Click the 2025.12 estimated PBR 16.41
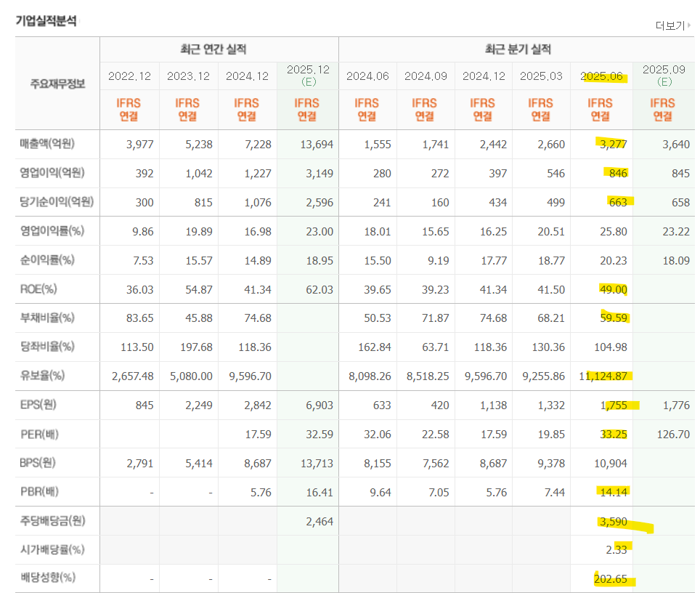700x593 pixels. [320, 493]
